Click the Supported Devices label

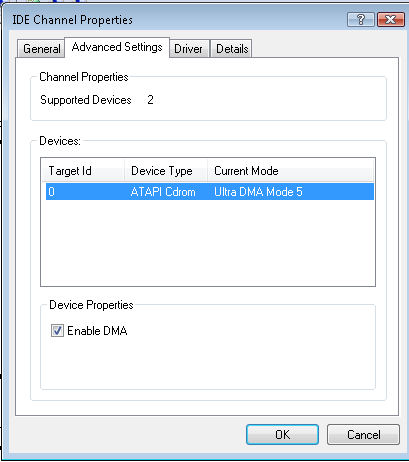pos(86,100)
